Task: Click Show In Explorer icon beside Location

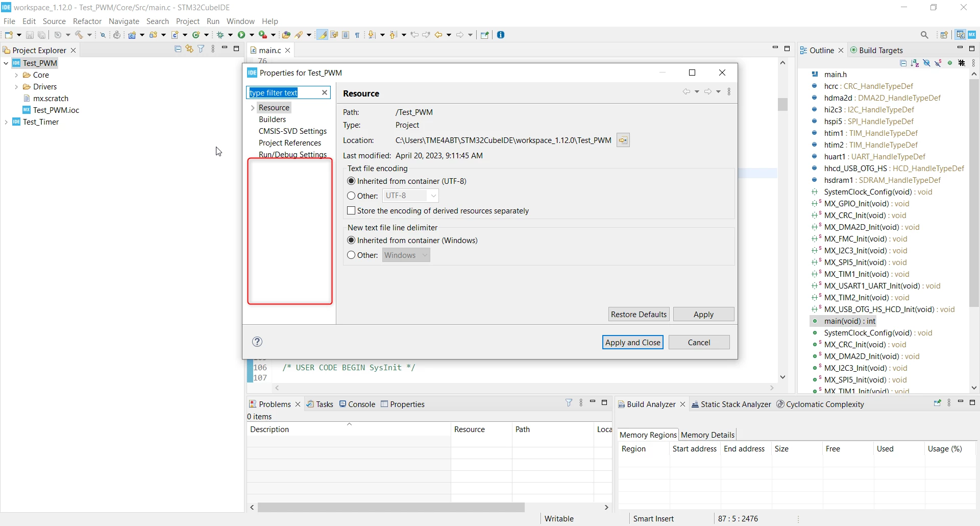Action: [x=623, y=140]
